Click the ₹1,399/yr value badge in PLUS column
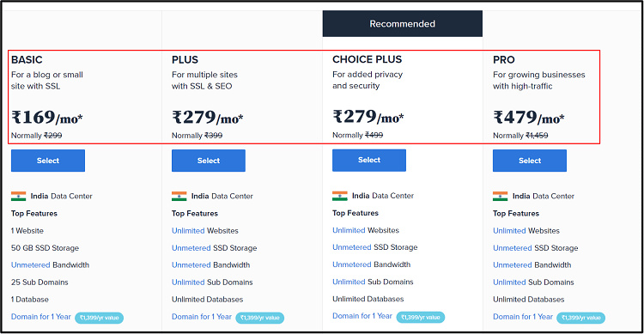Image resolution: width=644 pixels, height=334 pixels. [x=259, y=318]
